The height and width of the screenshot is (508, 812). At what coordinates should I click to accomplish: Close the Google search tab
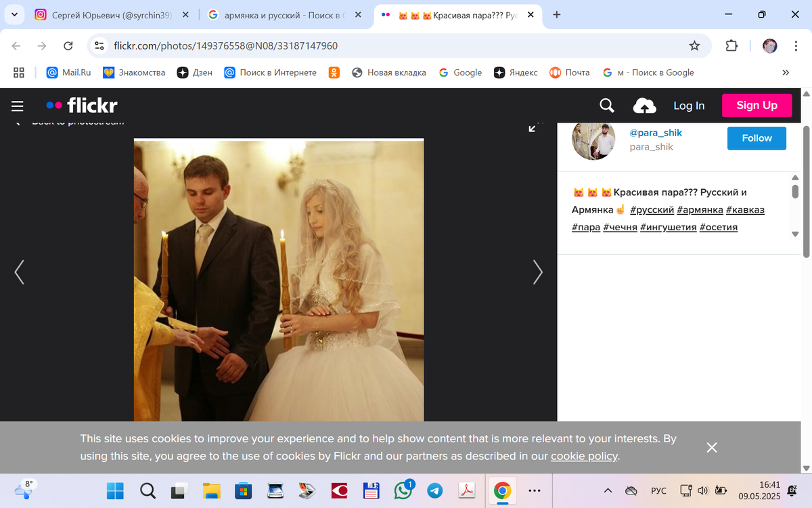[x=358, y=15]
